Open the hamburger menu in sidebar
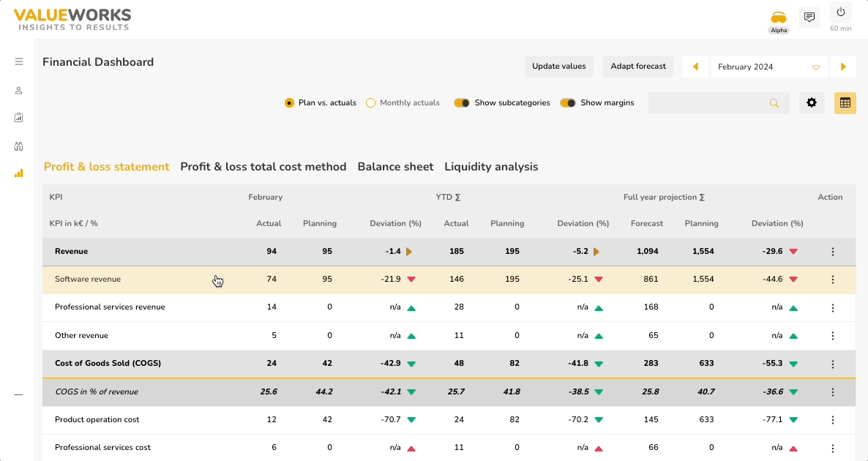 19,61
